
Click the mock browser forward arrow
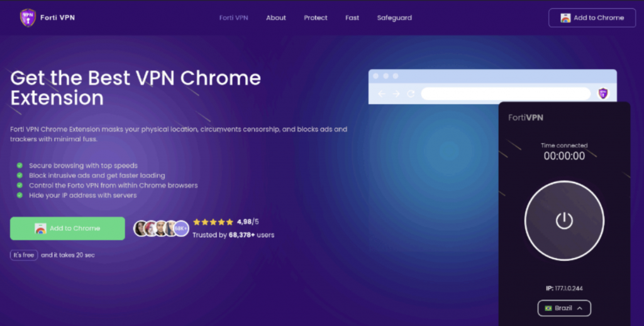point(396,94)
